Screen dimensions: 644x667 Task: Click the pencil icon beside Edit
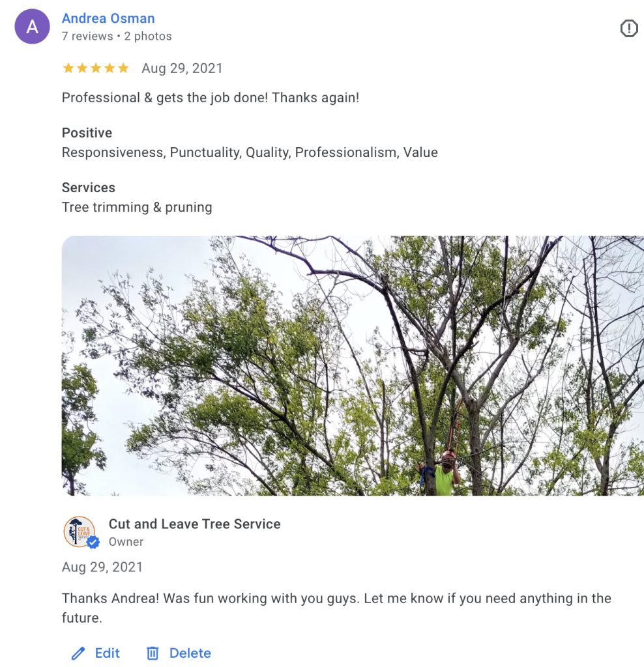click(x=78, y=653)
